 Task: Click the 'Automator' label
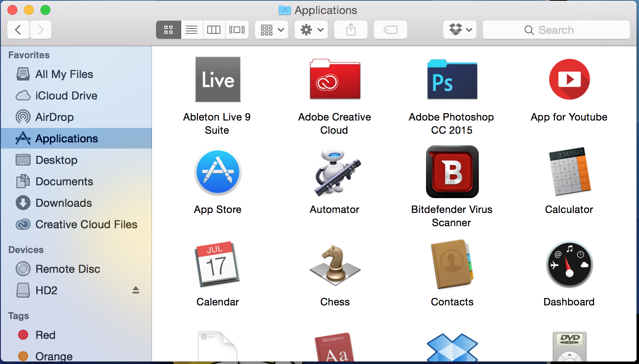point(335,209)
